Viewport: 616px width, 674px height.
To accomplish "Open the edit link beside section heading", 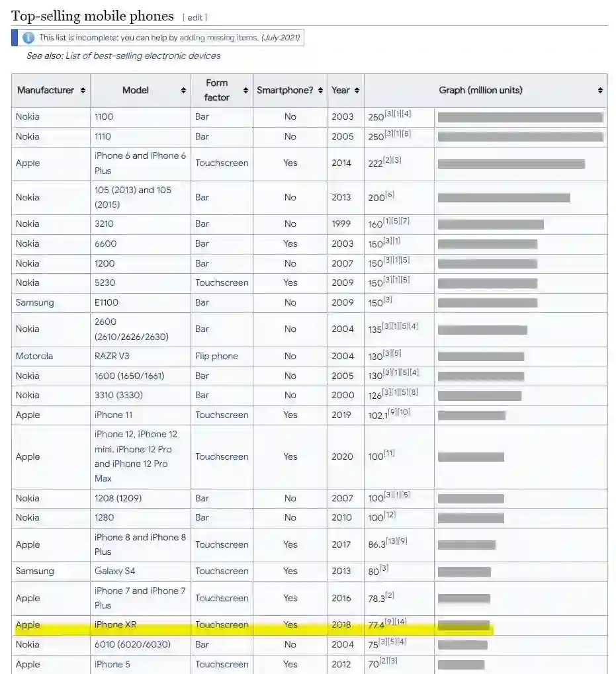I will [195, 18].
